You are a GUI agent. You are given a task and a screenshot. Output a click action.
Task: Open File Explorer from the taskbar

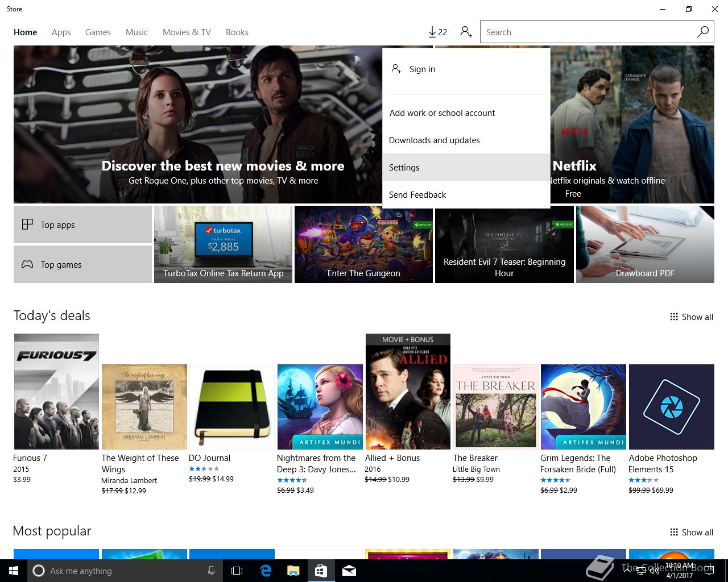coord(293,571)
